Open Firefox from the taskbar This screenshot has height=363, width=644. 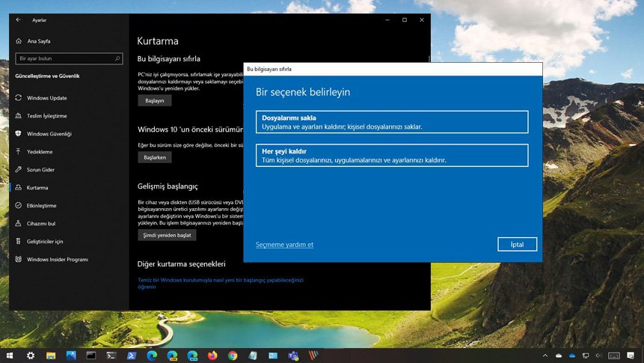click(212, 356)
